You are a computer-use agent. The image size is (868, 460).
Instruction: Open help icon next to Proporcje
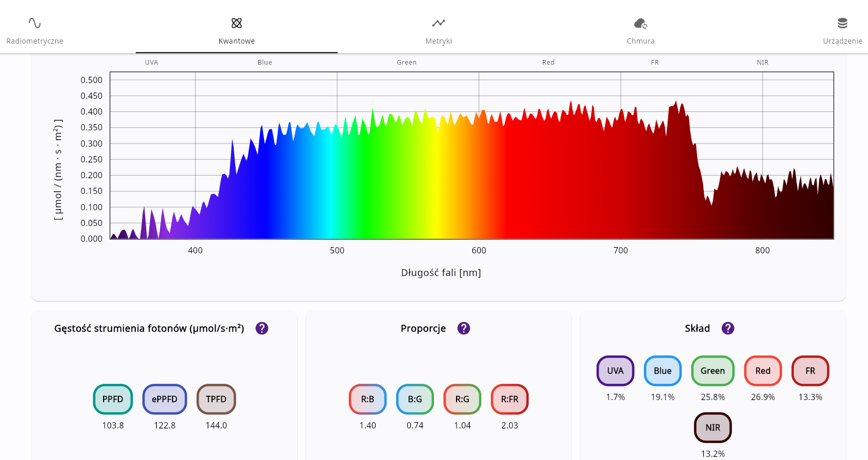click(x=463, y=329)
